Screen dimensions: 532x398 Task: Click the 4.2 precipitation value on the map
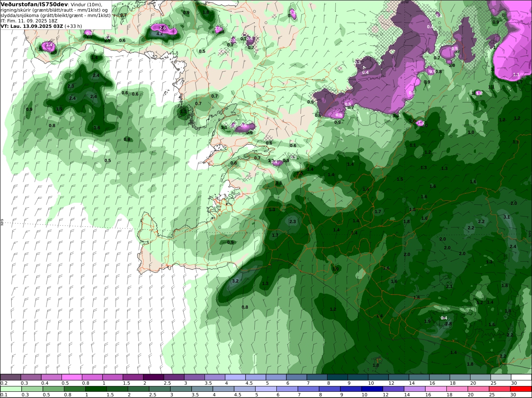coord(159,34)
